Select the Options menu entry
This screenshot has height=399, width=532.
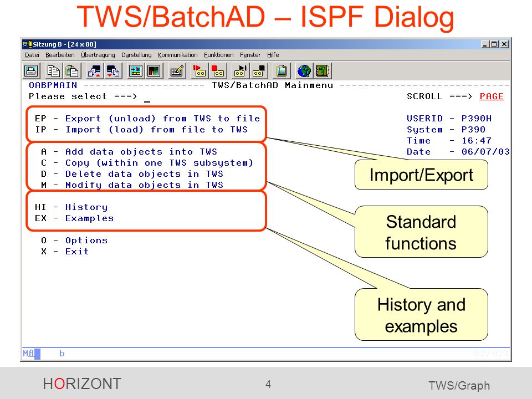tap(86, 241)
